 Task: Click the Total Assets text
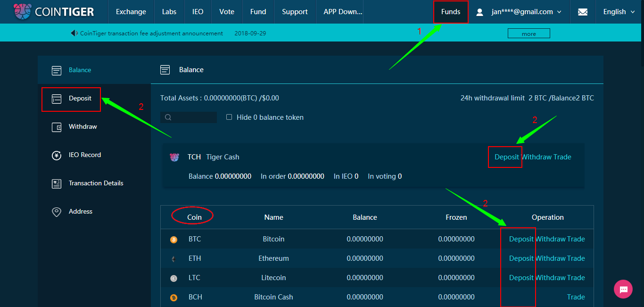[220, 98]
